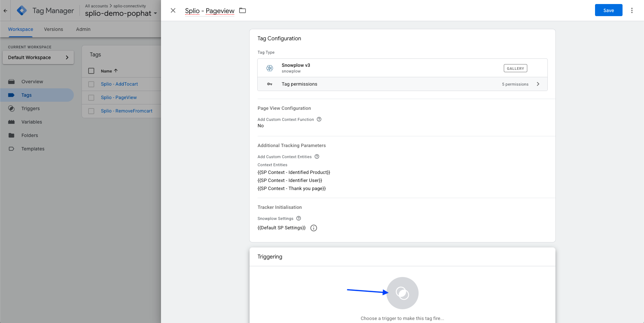Screen dimensions: 644x323
Task: Save the tag
Action: [608, 10]
